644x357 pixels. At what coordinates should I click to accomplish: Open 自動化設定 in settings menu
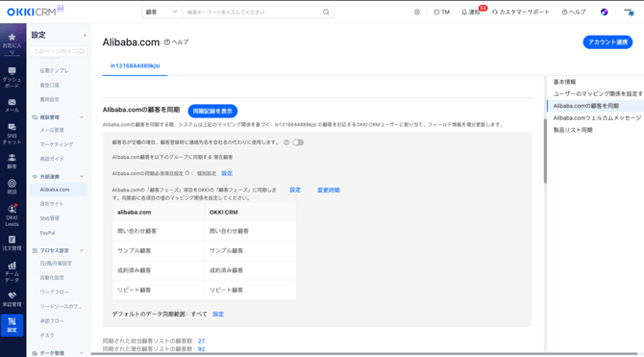[52, 278]
